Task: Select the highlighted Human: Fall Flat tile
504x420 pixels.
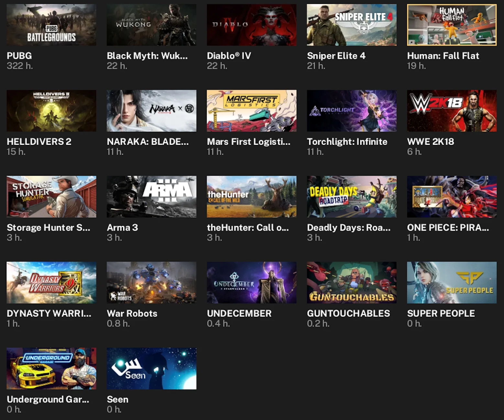Action: pyautogui.click(x=451, y=24)
